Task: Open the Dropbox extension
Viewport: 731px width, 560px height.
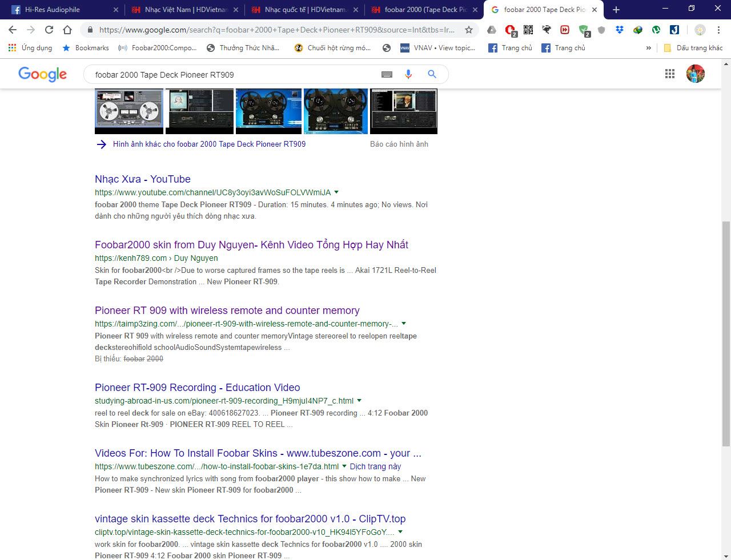Action: tap(620, 30)
